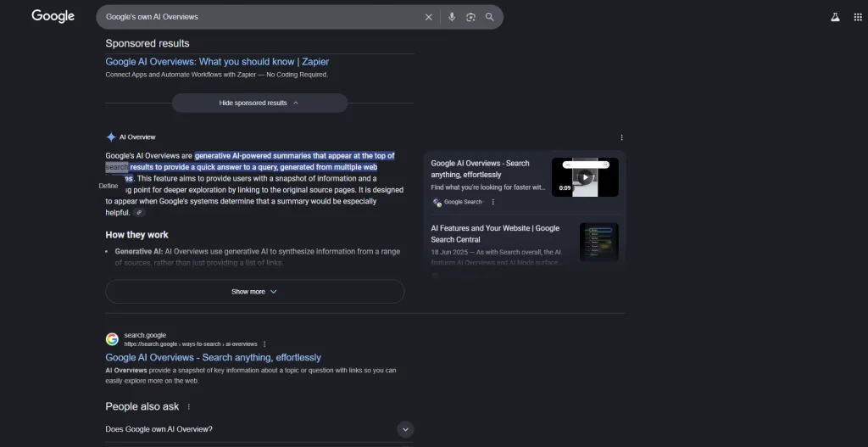Click the search.google site name text
Viewport: 868px width, 447px height.
click(145, 335)
